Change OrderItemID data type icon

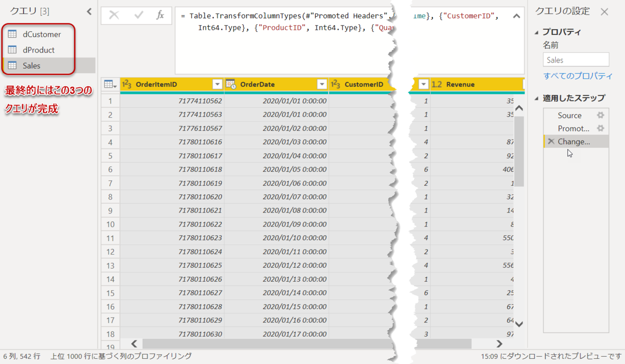pos(127,84)
